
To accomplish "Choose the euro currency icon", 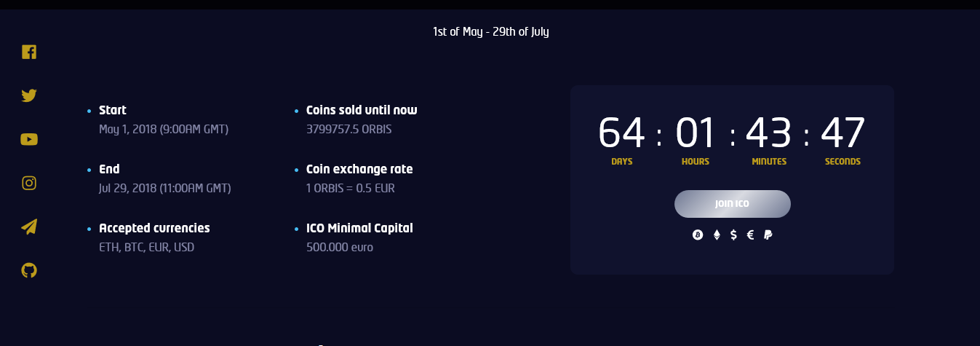I will pos(751,235).
